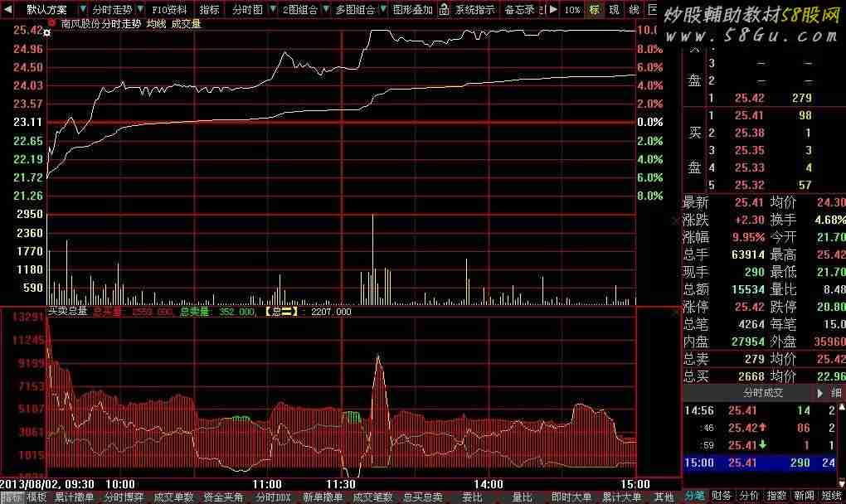Switch to 累计大单 indicator tab
Screen dimensions: 846x504
click(x=621, y=497)
